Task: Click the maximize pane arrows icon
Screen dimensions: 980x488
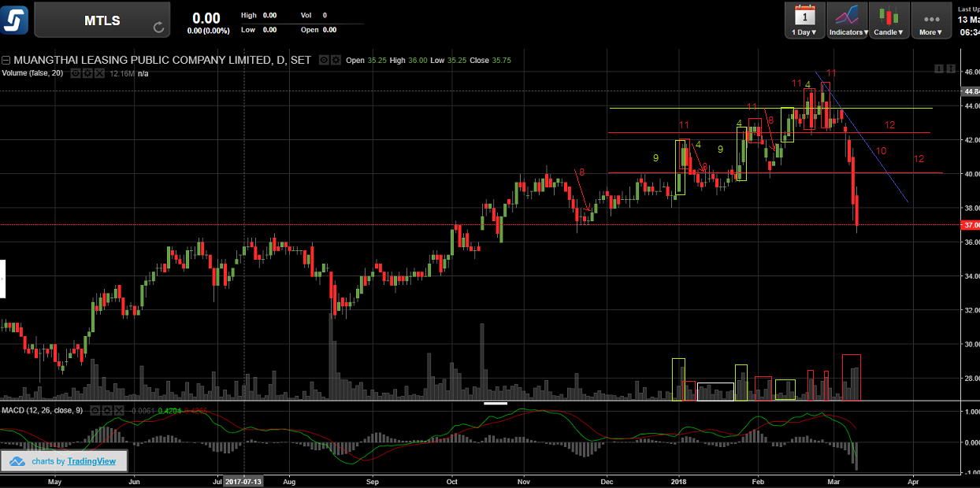Action: click(949, 69)
